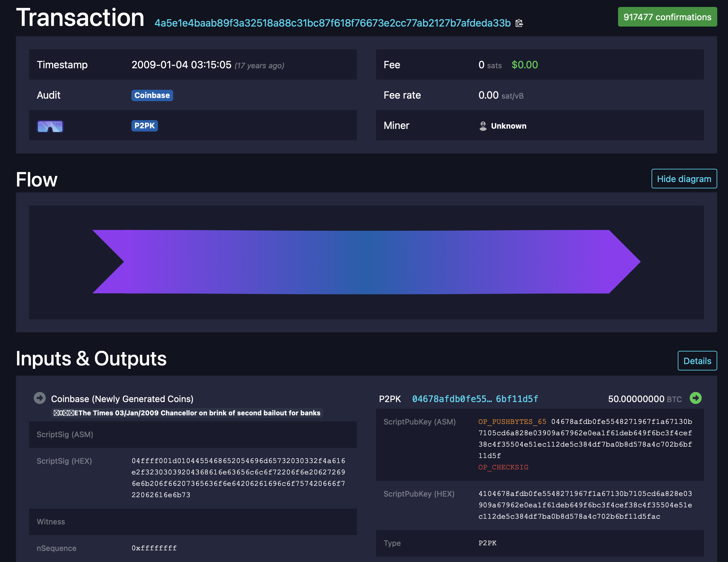Click the gray coinbase input arrow
This screenshot has height=562, width=728.
(x=40, y=398)
